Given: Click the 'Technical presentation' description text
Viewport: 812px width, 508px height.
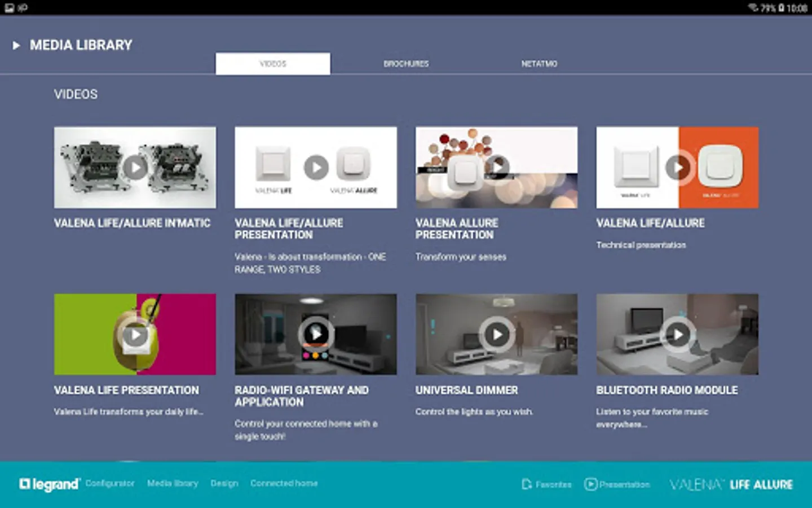Looking at the screenshot, I should (641, 245).
